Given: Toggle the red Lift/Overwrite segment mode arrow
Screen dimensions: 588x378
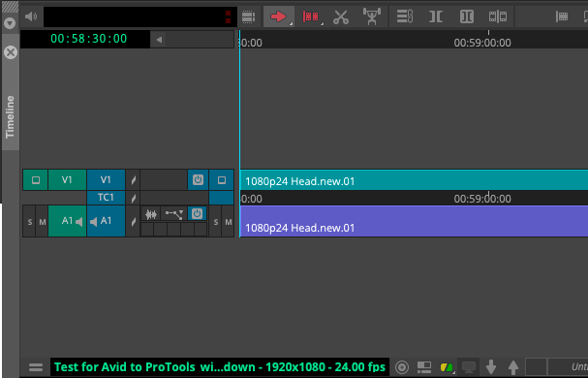Looking at the screenshot, I should (x=279, y=16).
